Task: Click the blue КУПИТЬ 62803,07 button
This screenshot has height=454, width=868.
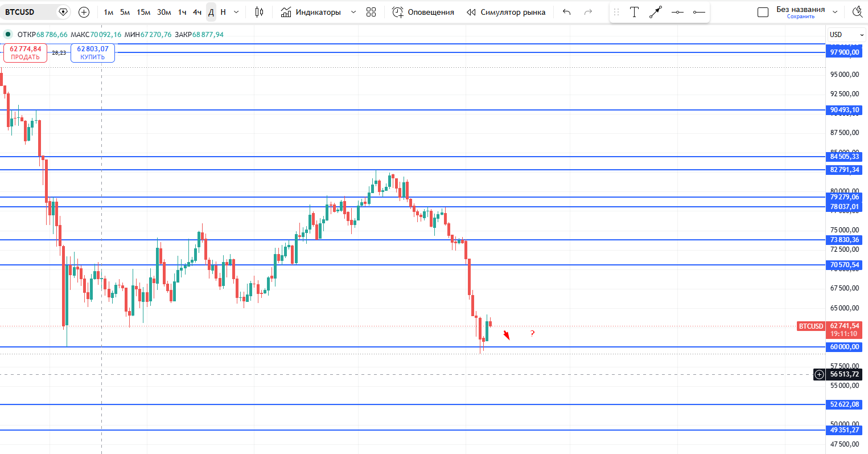Action: coord(93,52)
